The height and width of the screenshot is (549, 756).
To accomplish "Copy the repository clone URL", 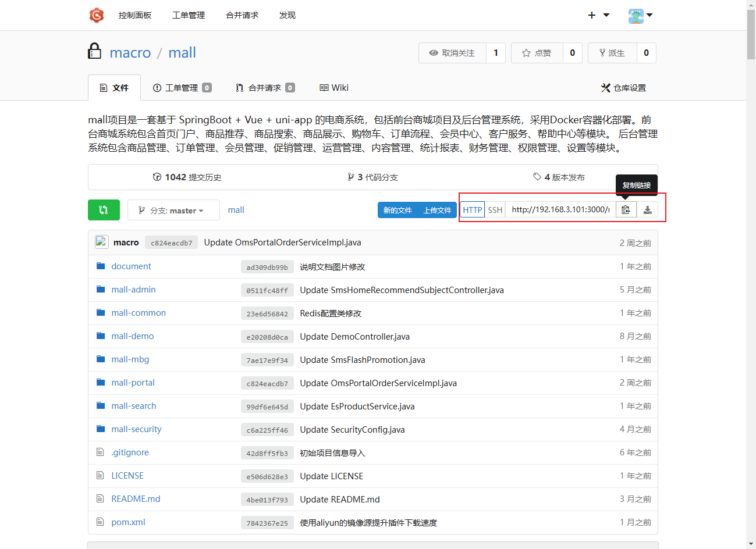I will (626, 210).
